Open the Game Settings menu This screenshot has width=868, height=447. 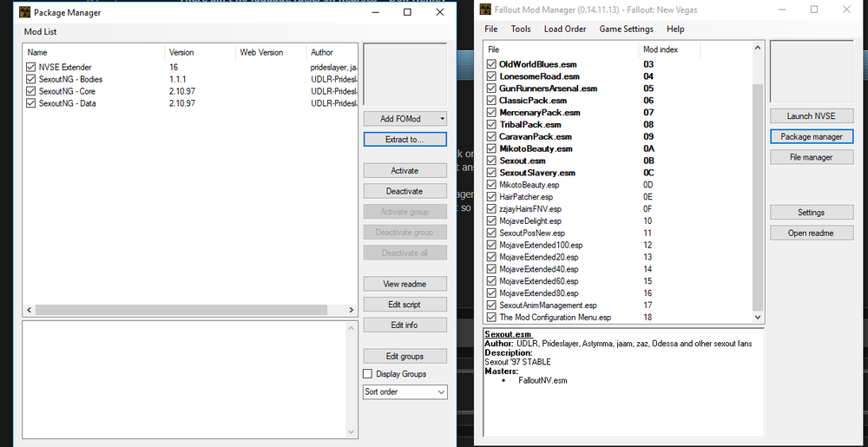pos(626,29)
